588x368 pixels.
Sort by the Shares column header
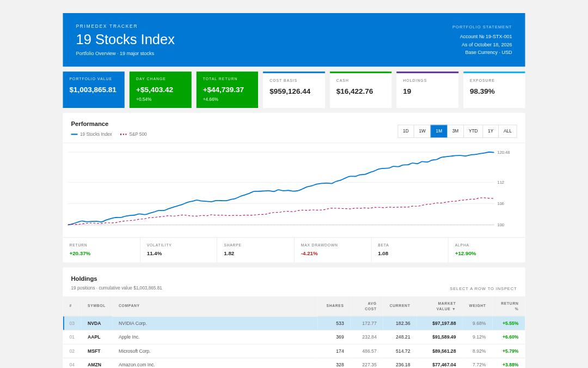pos(335,306)
